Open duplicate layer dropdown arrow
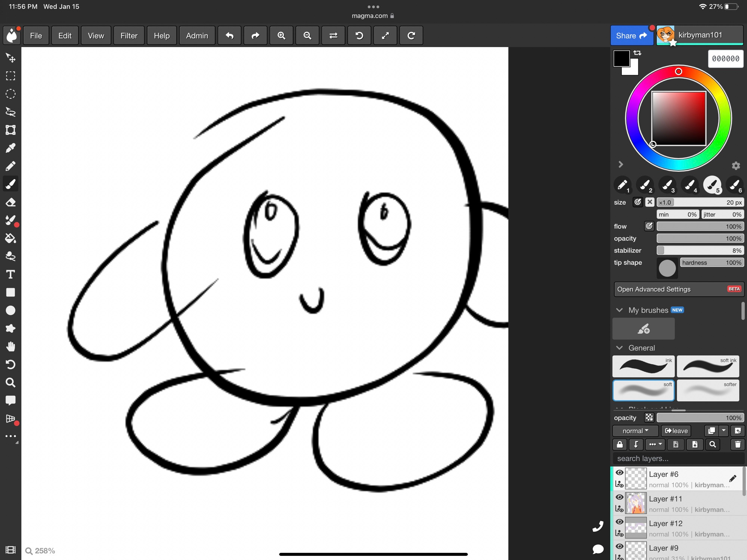This screenshot has width=747, height=560. [723, 431]
